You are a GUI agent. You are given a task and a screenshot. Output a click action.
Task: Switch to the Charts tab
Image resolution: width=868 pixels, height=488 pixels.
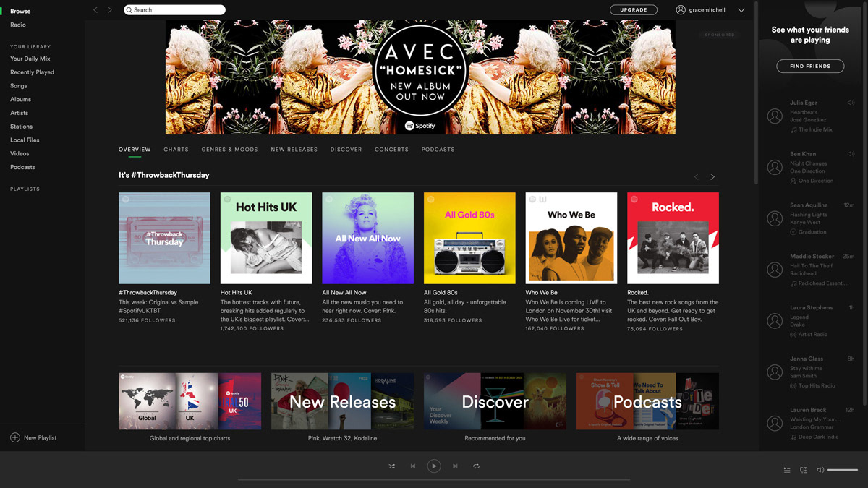tap(176, 150)
